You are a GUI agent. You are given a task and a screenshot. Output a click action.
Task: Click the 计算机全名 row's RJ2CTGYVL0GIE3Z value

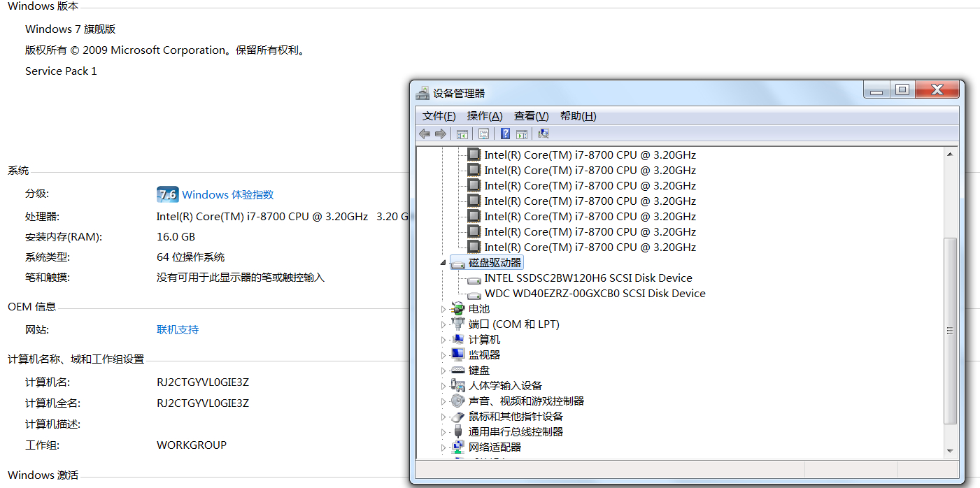tap(203, 403)
